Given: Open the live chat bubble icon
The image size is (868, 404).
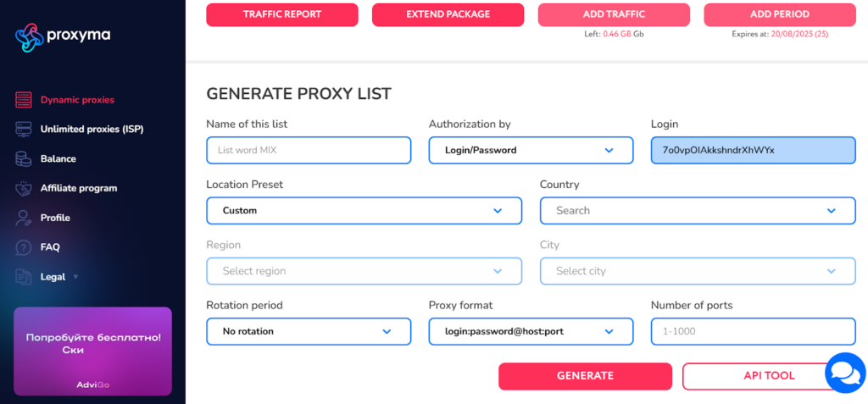Looking at the screenshot, I should tap(844, 374).
